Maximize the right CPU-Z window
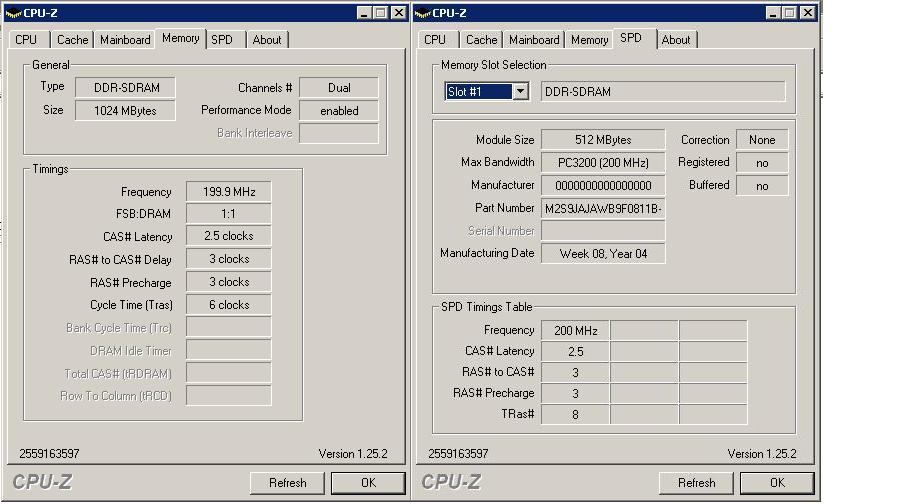 click(790, 12)
